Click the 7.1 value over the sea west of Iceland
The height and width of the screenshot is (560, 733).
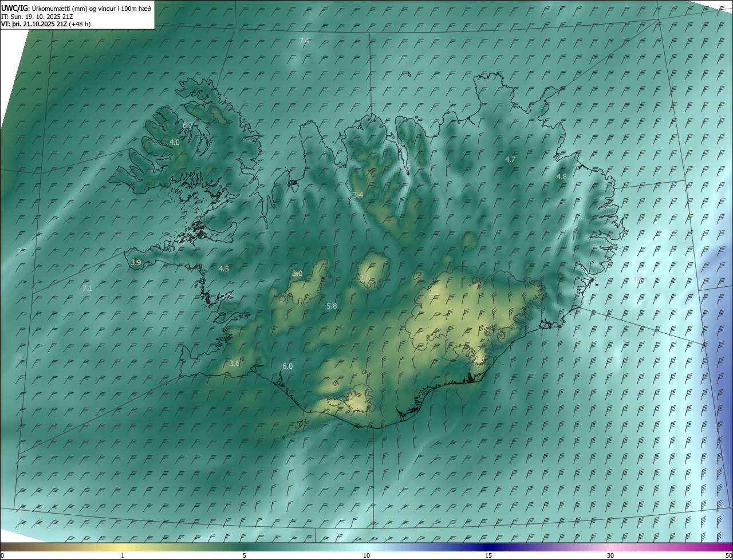pos(87,289)
